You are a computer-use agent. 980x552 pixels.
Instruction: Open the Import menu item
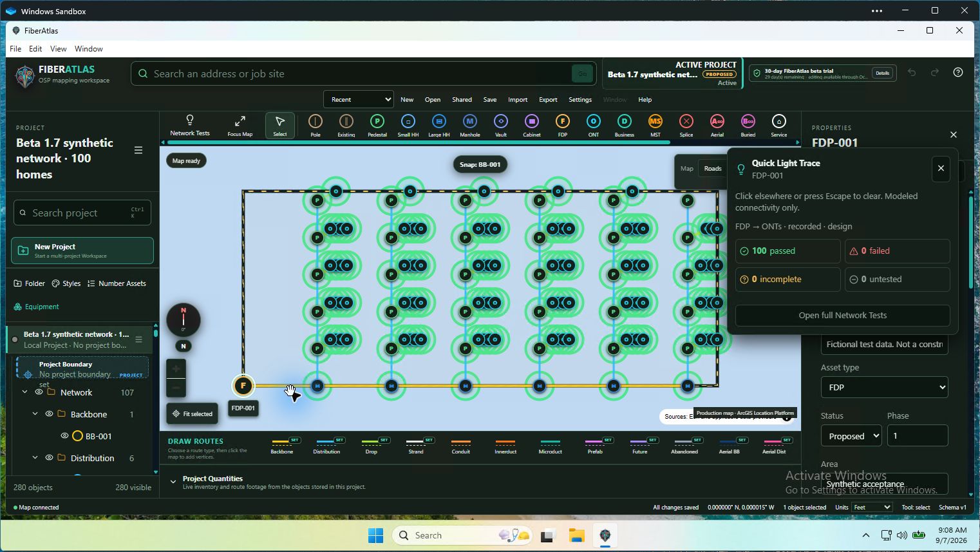point(518,100)
